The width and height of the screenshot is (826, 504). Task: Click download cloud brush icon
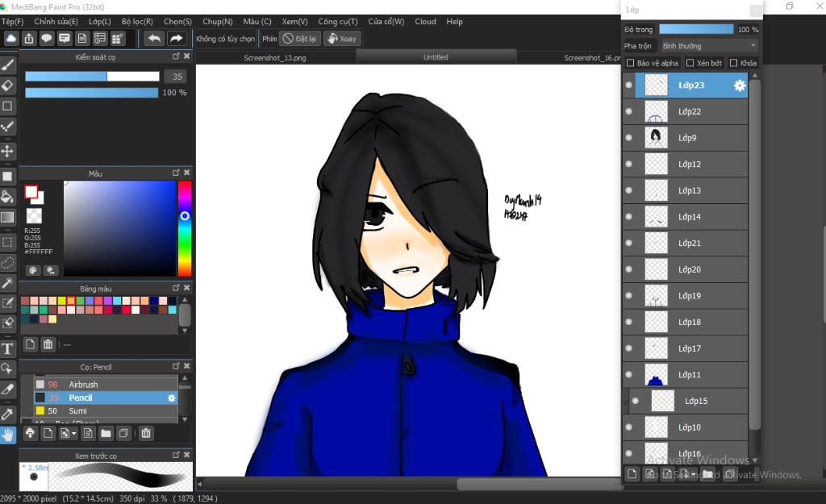[30, 433]
